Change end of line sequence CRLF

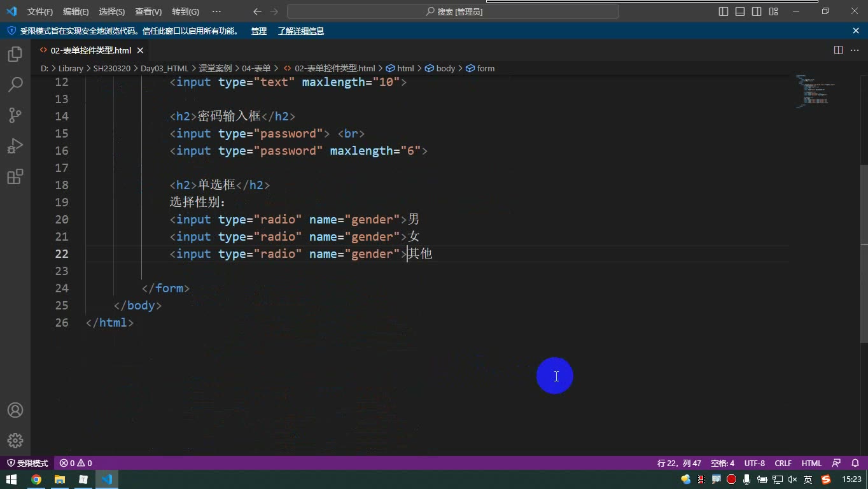783,464
